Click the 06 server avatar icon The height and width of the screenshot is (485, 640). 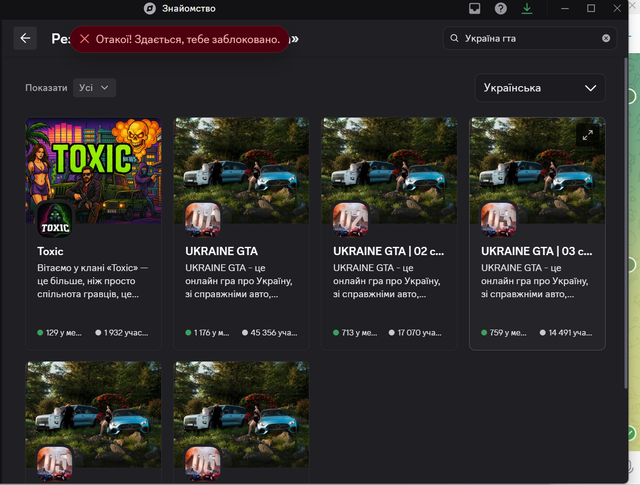[x=203, y=464]
